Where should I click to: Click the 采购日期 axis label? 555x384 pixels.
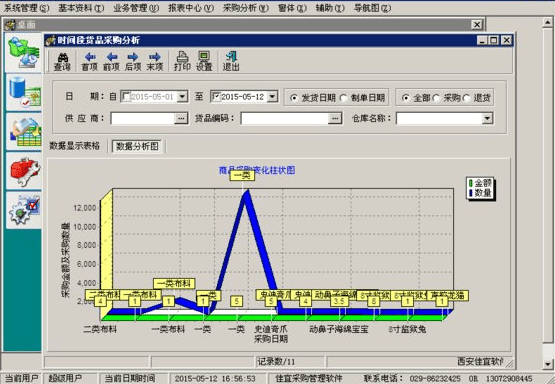(271, 339)
